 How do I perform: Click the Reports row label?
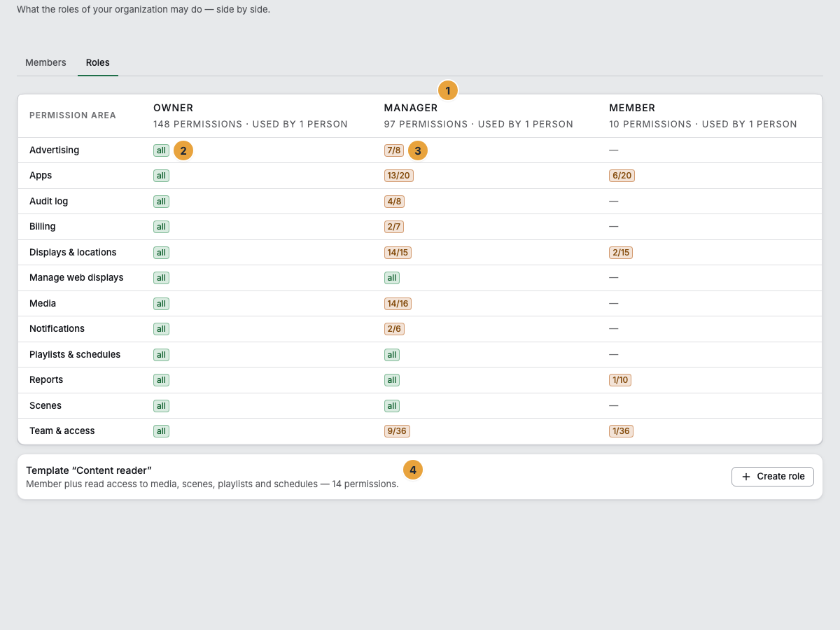click(x=46, y=379)
